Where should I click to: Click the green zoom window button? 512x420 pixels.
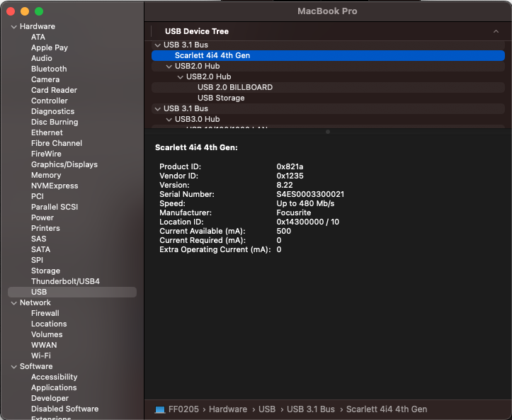(x=39, y=11)
